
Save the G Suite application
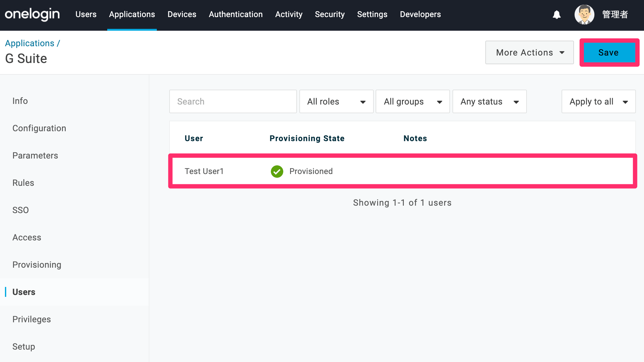(x=609, y=52)
